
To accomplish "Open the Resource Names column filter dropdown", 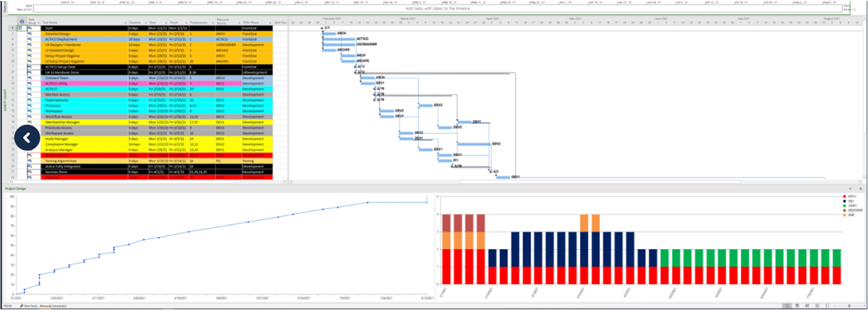I will tap(239, 22).
